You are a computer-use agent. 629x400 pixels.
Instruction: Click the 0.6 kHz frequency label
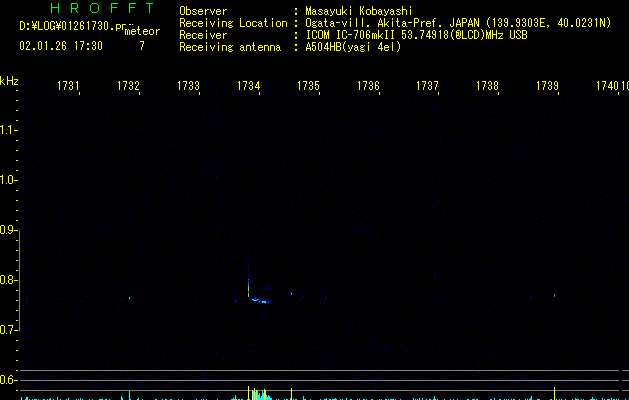(x=7, y=380)
